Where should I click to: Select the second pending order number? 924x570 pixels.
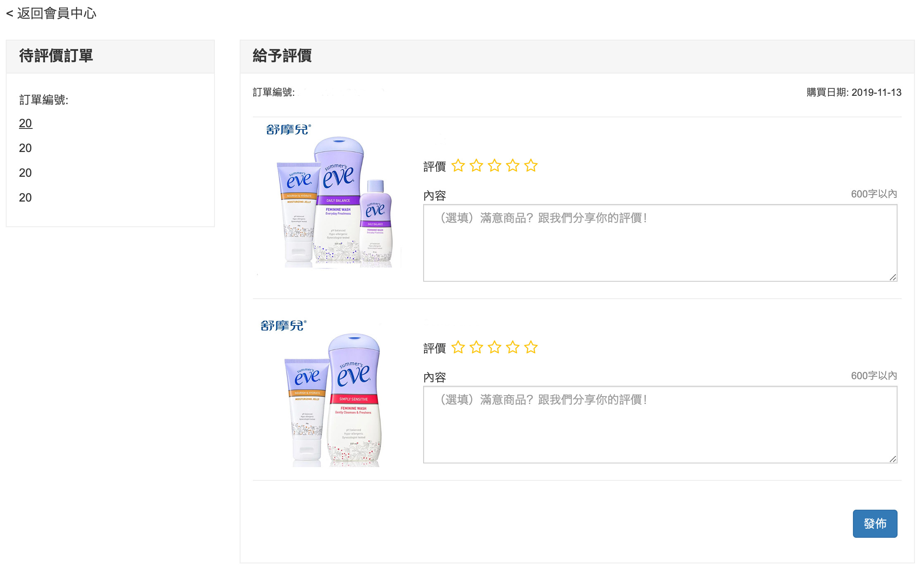click(x=25, y=148)
